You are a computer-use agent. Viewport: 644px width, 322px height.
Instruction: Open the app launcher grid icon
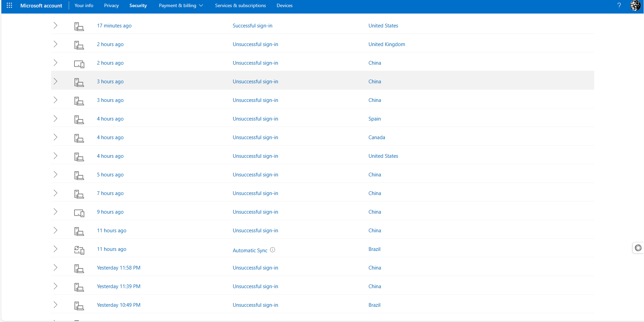point(9,5)
